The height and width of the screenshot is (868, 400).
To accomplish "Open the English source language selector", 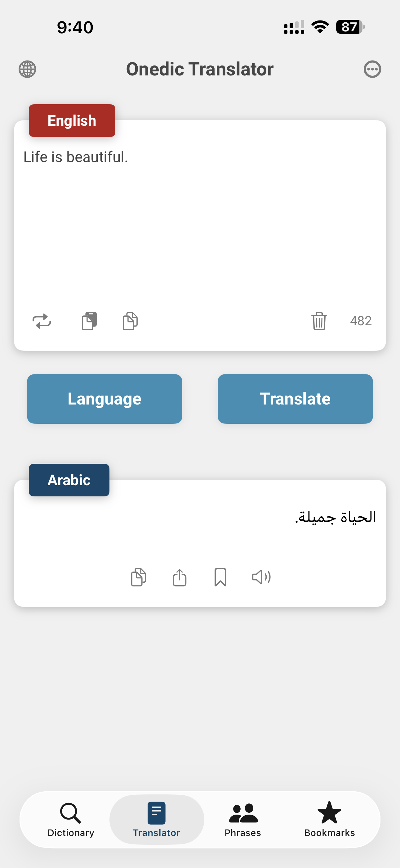I will [72, 121].
